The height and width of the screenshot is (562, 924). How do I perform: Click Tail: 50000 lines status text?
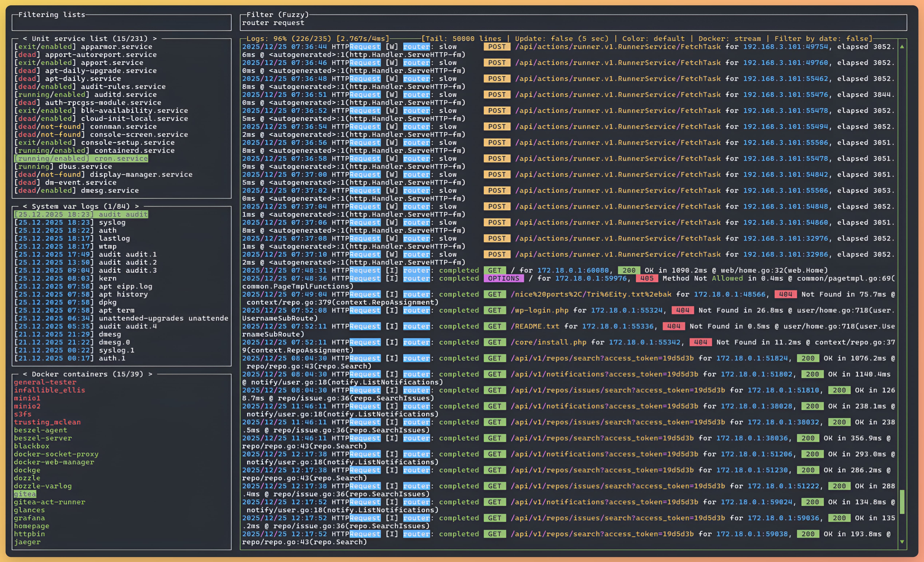[463, 39]
